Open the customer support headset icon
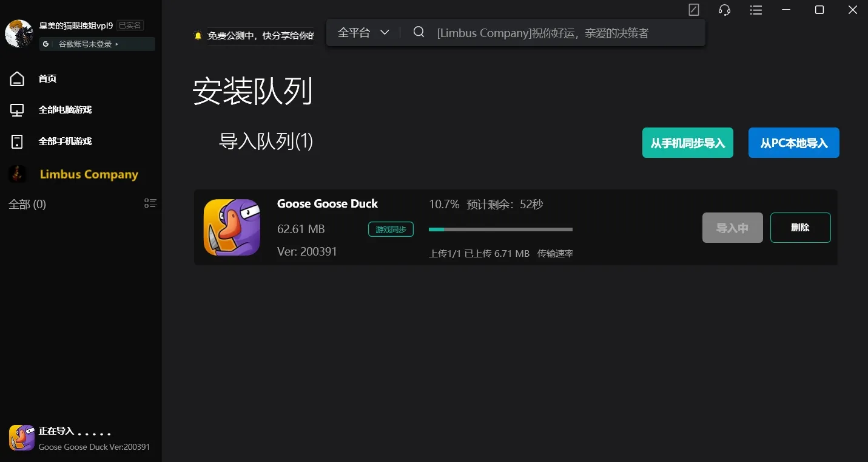The height and width of the screenshot is (462, 868). tap(724, 10)
